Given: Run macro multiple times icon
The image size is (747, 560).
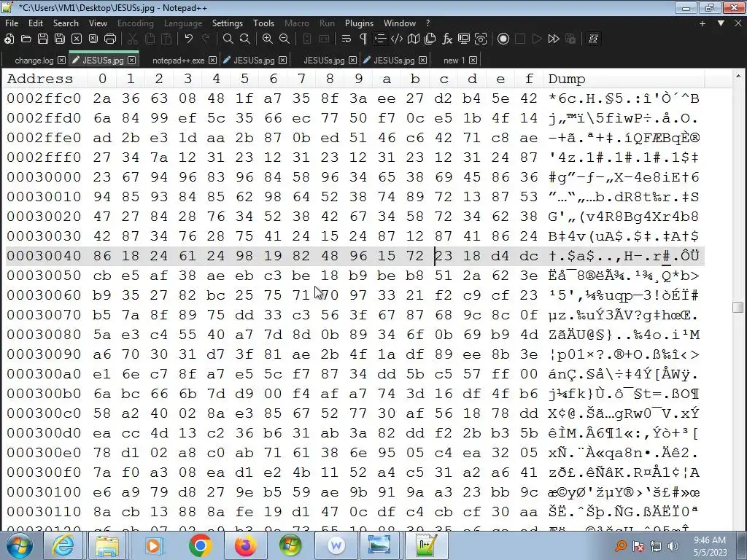Looking at the screenshot, I should [x=554, y=39].
